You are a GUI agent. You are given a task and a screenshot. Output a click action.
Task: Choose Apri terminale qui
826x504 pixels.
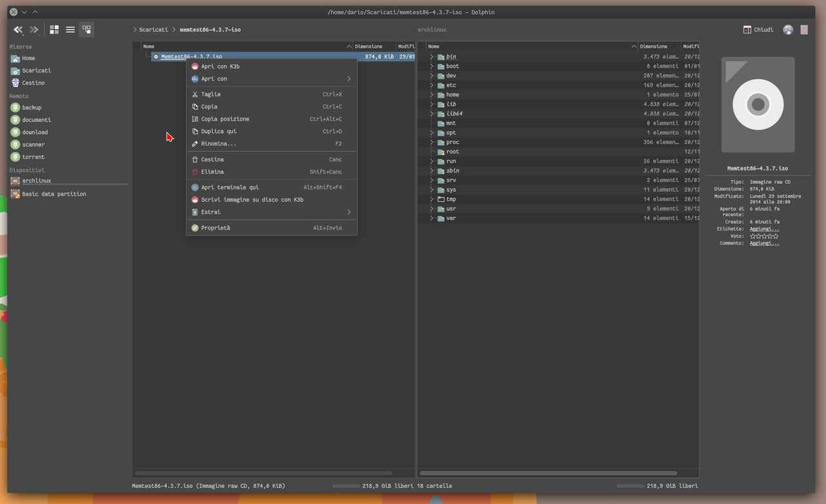click(x=272, y=187)
